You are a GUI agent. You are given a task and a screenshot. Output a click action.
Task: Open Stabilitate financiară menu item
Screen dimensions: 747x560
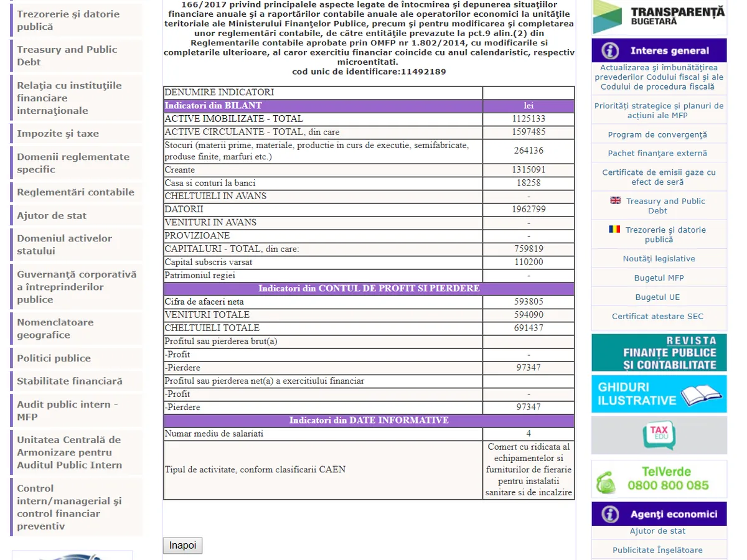tap(70, 381)
